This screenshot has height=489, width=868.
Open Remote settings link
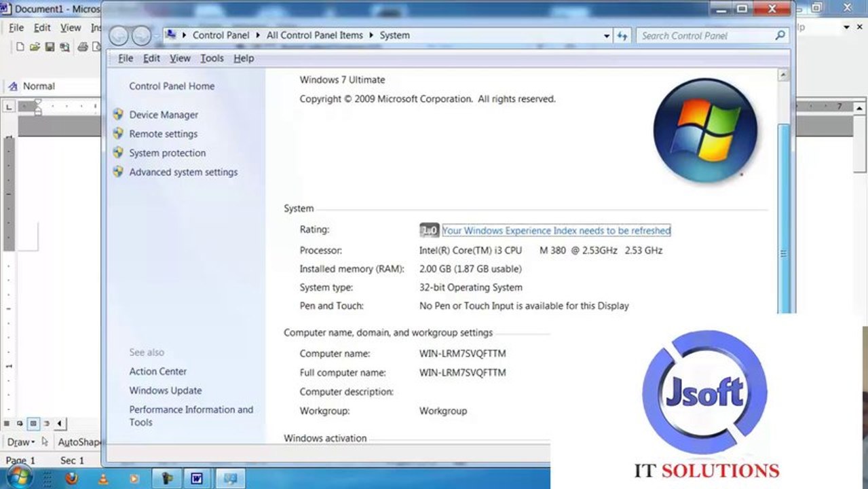163,134
